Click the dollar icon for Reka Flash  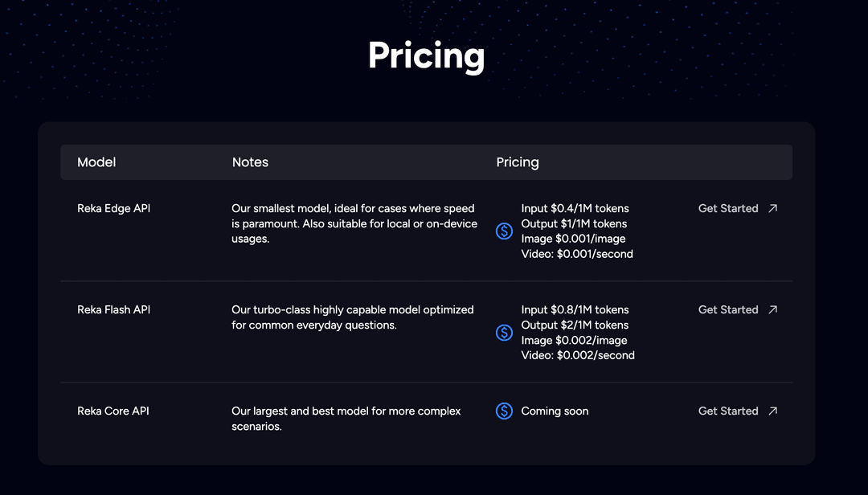(x=504, y=332)
